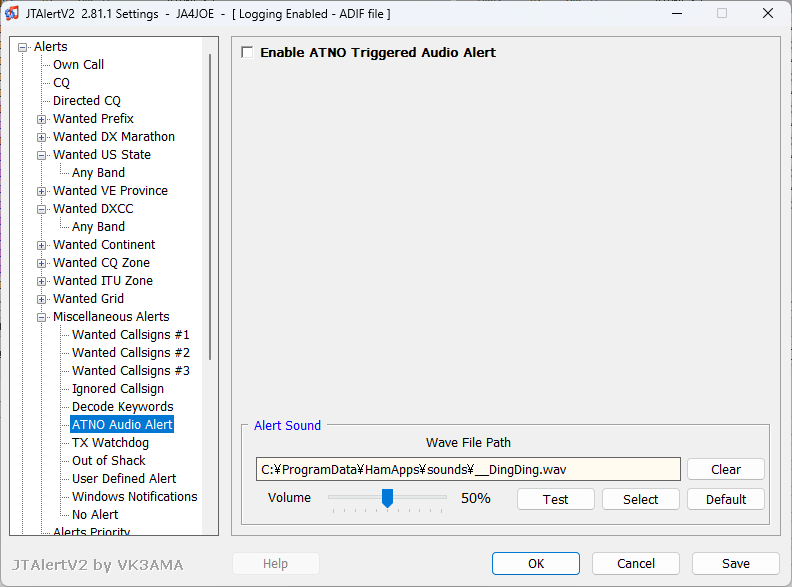This screenshot has width=792, height=587.
Task: Expand the Wanted Prefix node
Action: [41, 120]
